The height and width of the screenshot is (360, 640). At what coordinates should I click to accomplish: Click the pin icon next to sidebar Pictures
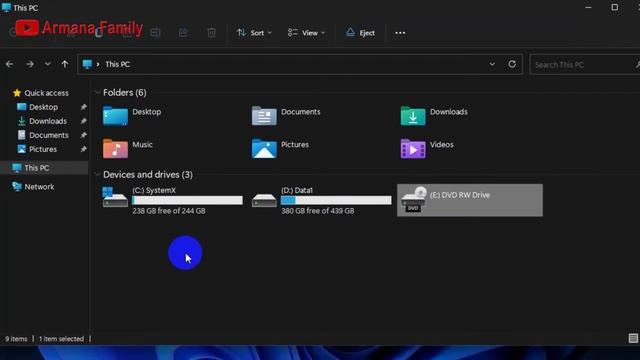coord(83,149)
